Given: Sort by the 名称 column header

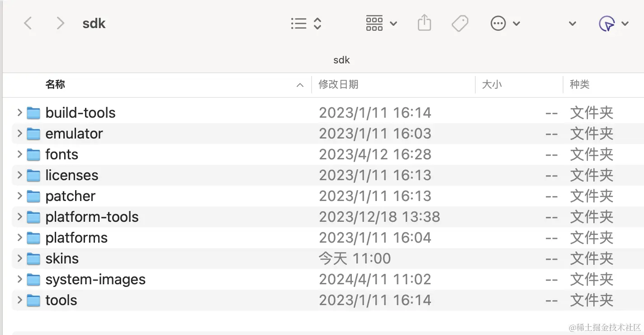Looking at the screenshot, I should [x=55, y=84].
